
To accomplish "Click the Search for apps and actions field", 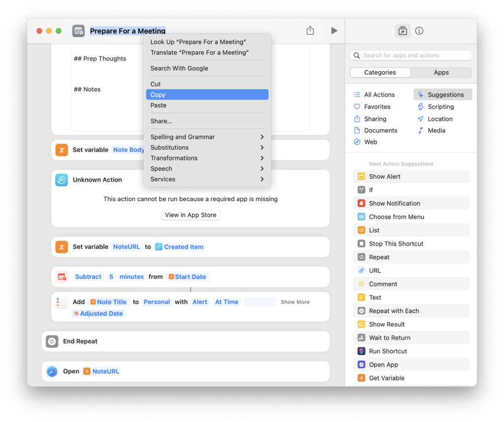I will [x=411, y=55].
